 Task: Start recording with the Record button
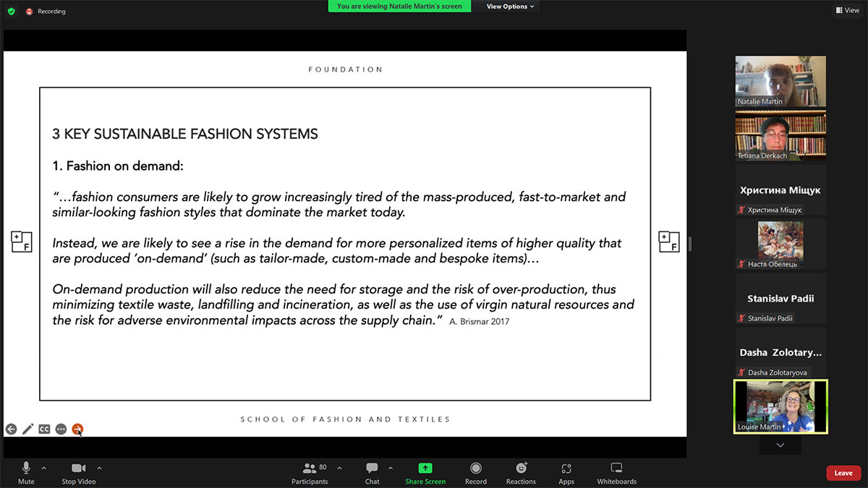tap(476, 474)
